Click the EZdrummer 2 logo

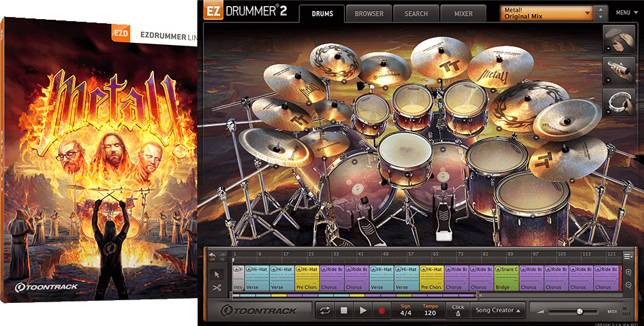tap(245, 11)
